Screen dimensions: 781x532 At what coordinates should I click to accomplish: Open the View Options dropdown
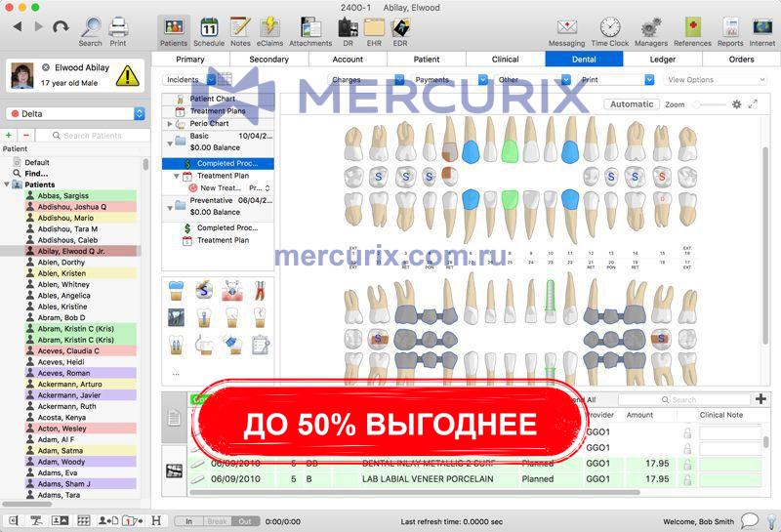tap(715, 80)
